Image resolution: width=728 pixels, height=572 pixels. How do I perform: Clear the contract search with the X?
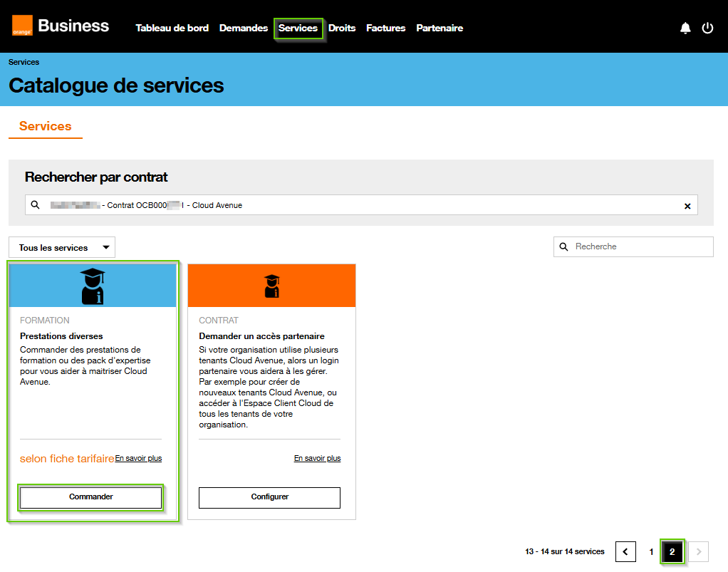[x=687, y=206]
